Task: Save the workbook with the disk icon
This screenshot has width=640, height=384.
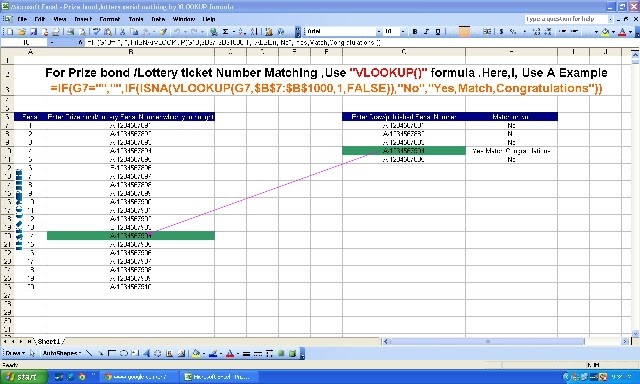Action: pyautogui.click(x=33, y=31)
